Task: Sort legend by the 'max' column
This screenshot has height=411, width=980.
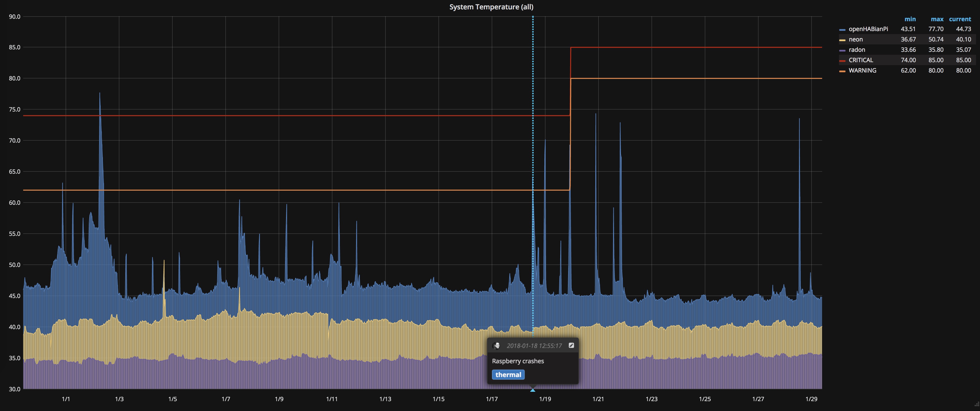Action: (937, 19)
